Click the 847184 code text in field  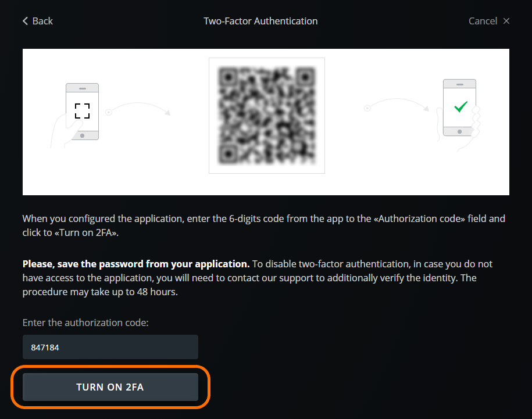point(45,348)
